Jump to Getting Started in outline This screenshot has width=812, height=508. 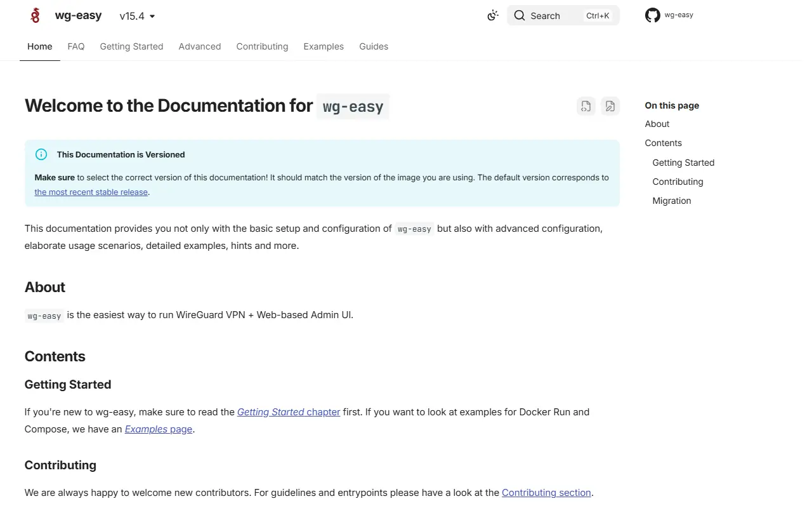coord(683,163)
